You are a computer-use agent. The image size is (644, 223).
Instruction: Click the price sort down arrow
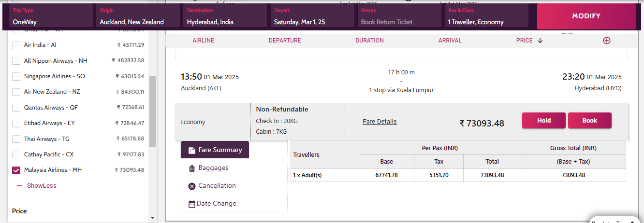[x=540, y=41]
